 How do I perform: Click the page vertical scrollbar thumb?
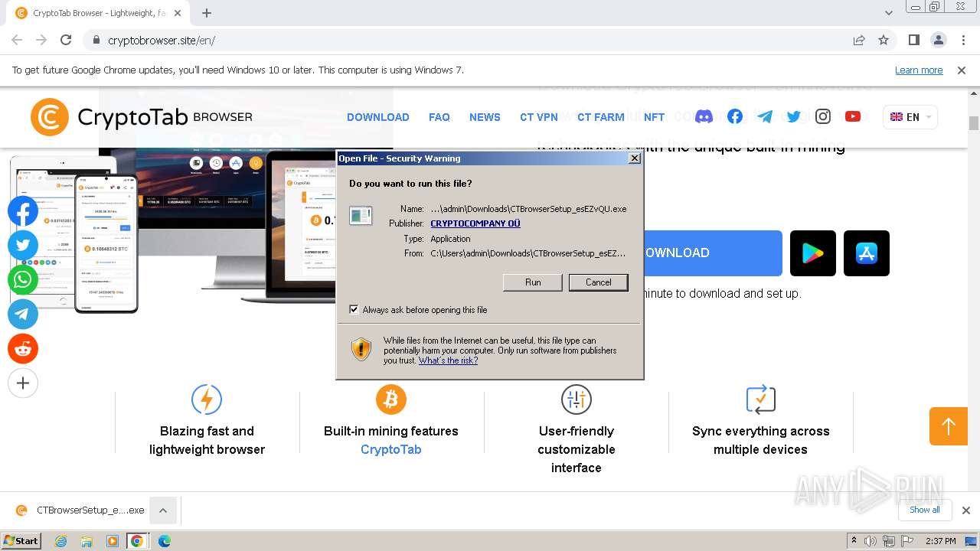[x=974, y=123]
